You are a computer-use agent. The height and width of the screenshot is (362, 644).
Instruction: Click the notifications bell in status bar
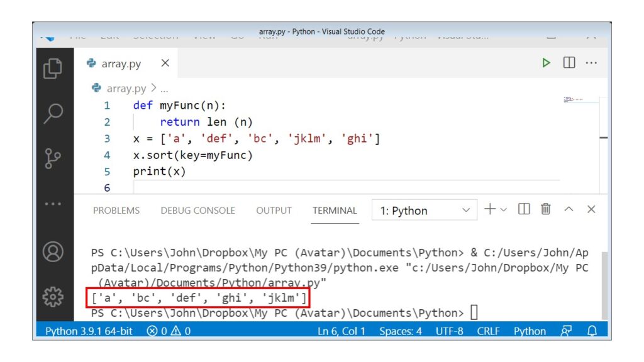point(591,331)
